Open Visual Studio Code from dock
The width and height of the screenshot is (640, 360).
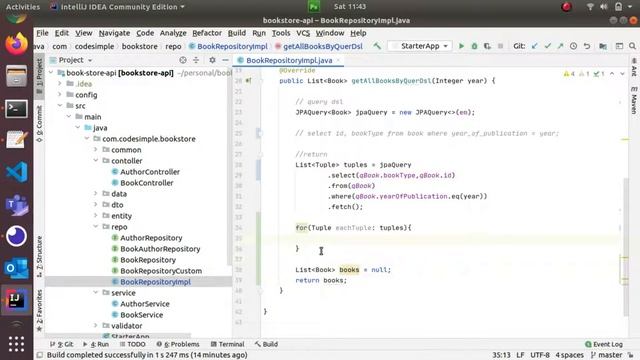click(16, 172)
